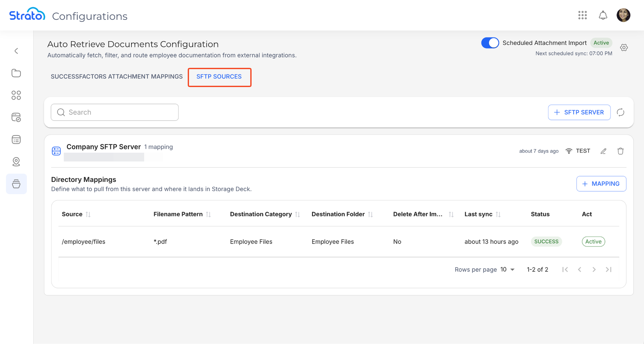The image size is (644, 344).
Task: Open the location pin sidebar icon
Action: (16, 161)
